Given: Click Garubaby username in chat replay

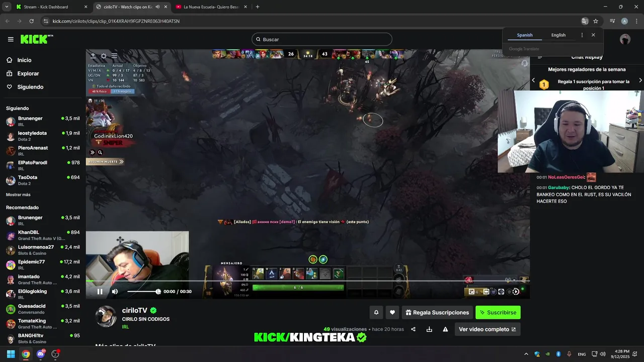Looking at the screenshot, I should click(558, 188).
